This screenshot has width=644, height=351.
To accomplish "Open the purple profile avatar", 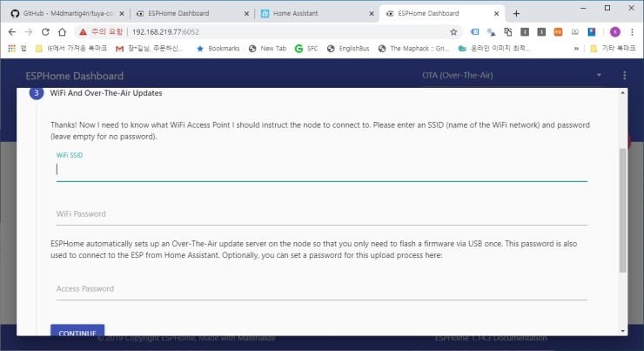I will coord(614,31).
